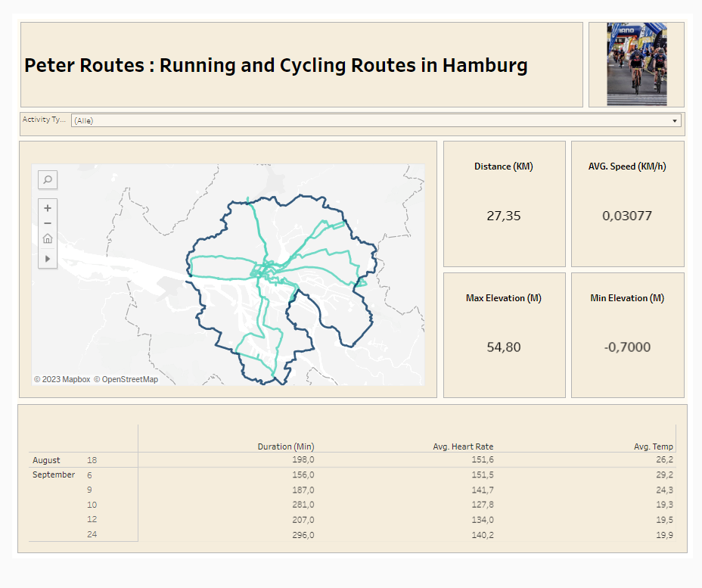Select the Avg. Heart Rate column header
The width and height of the screenshot is (702, 588).
point(463,446)
